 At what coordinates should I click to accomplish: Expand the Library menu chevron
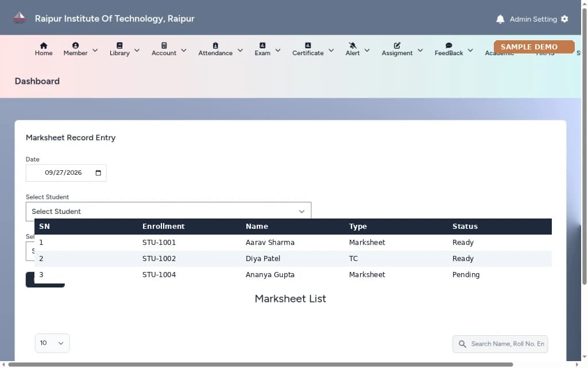(137, 50)
